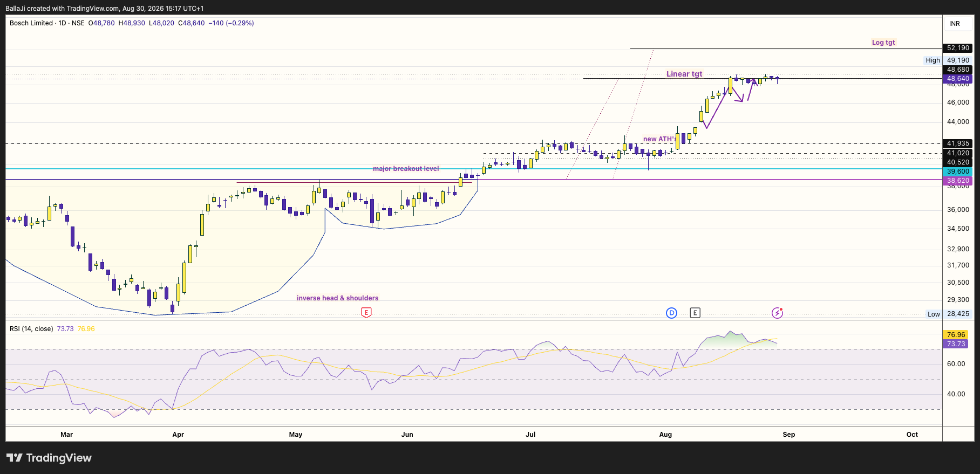This screenshot has height=474, width=980.
Task: Click the High 49,190 price label
Action: [948, 60]
